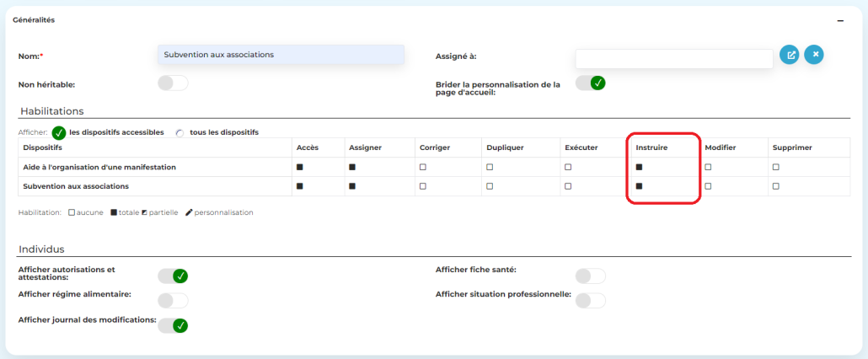Click the Dupliquer column header
Screen dimensions: 868x359
point(505,147)
